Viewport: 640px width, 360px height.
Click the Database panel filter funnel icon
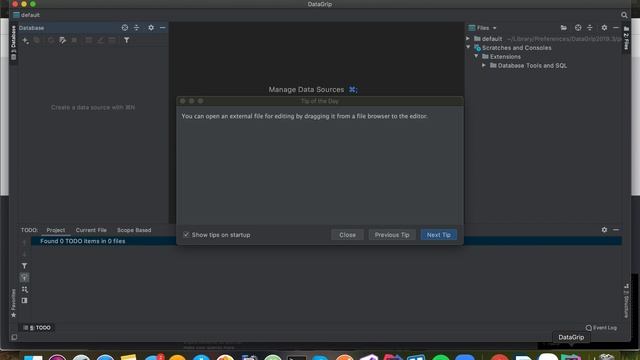127,40
